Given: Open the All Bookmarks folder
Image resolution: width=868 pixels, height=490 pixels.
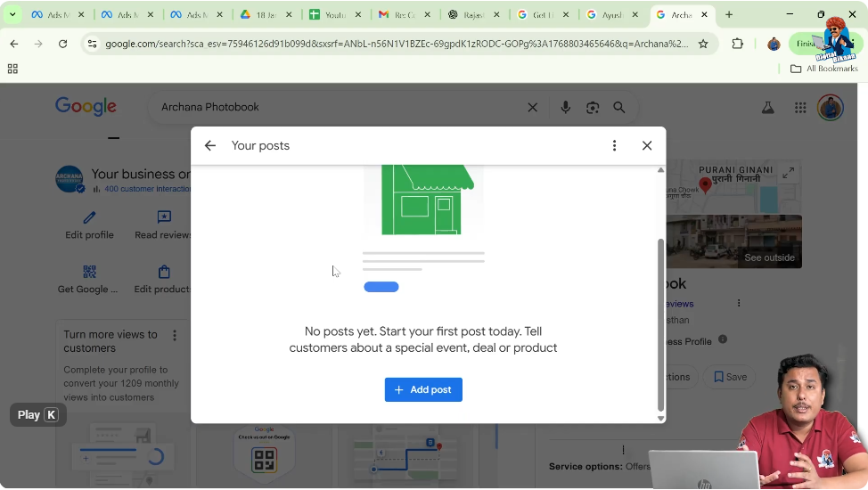Looking at the screenshot, I should pos(824,69).
